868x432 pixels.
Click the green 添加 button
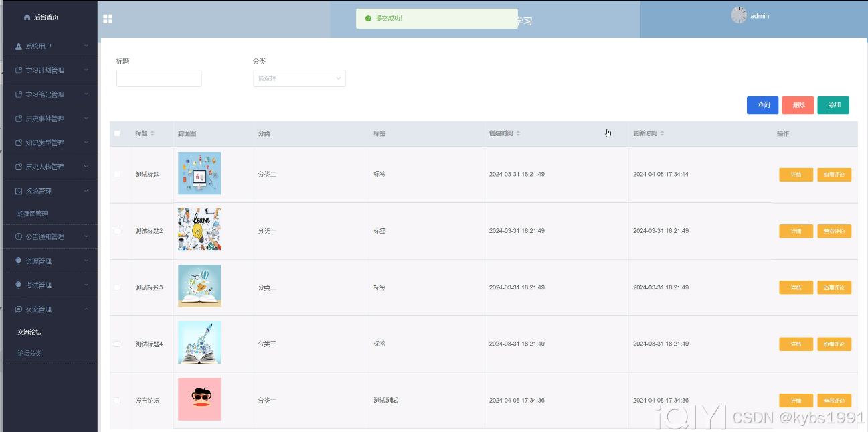833,105
